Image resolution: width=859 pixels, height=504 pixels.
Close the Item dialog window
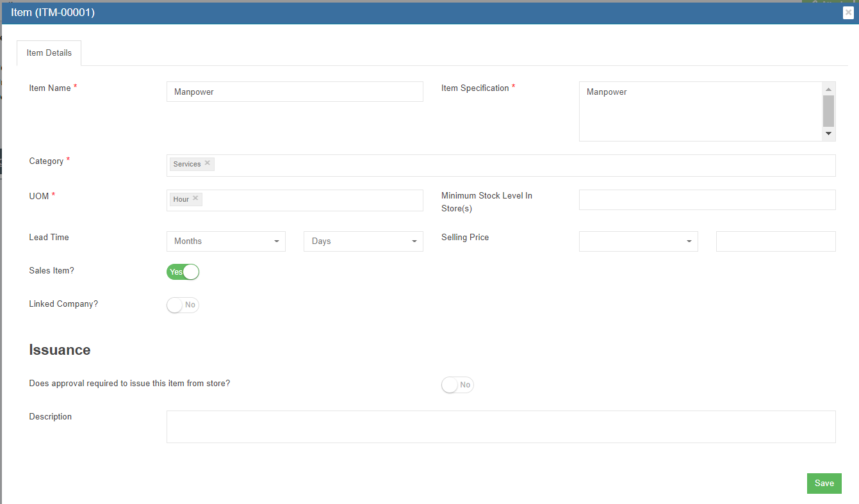pyautogui.click(x=848, y=13)
